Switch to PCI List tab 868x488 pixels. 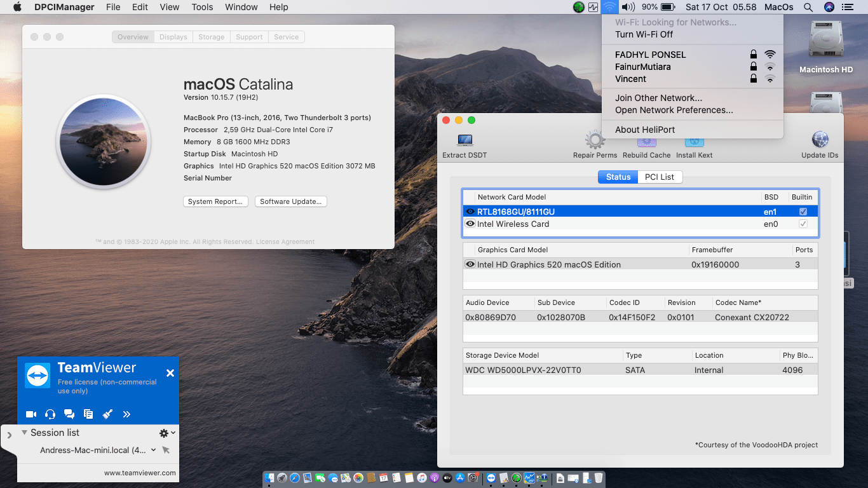click(660, 177)
